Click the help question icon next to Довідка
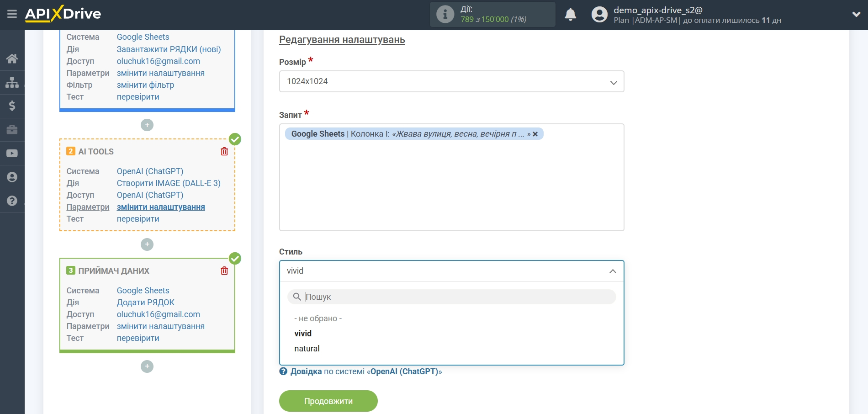Screen dimensions: 868x414 (x=283, y=372)
